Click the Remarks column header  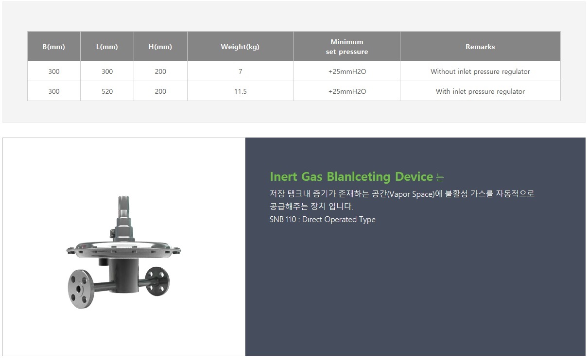click(x=480, y=47)
